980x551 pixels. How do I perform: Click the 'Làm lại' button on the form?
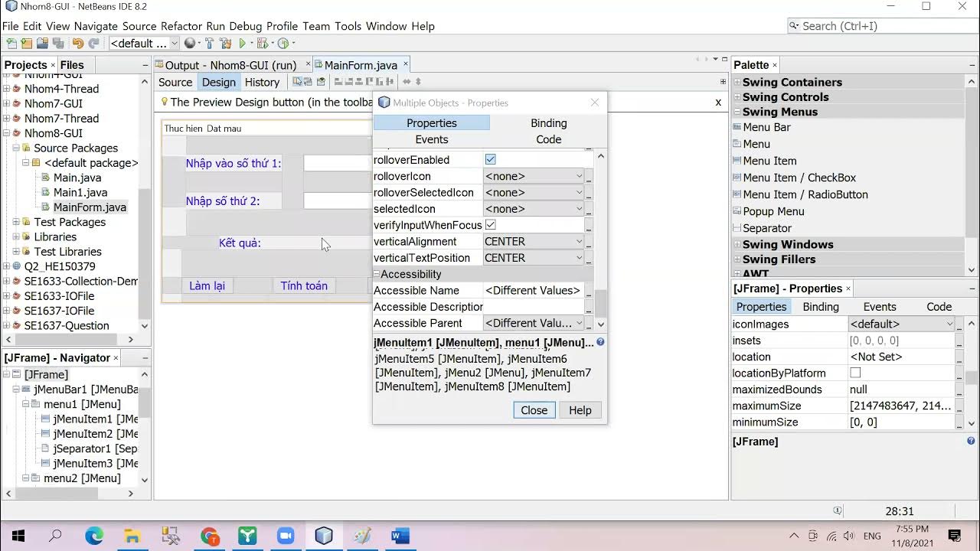(x=207, y=285)
